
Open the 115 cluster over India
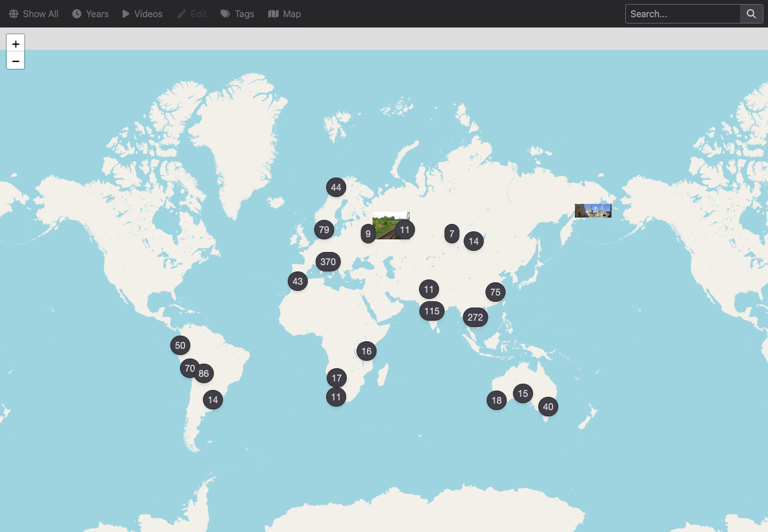click(432, 311)
